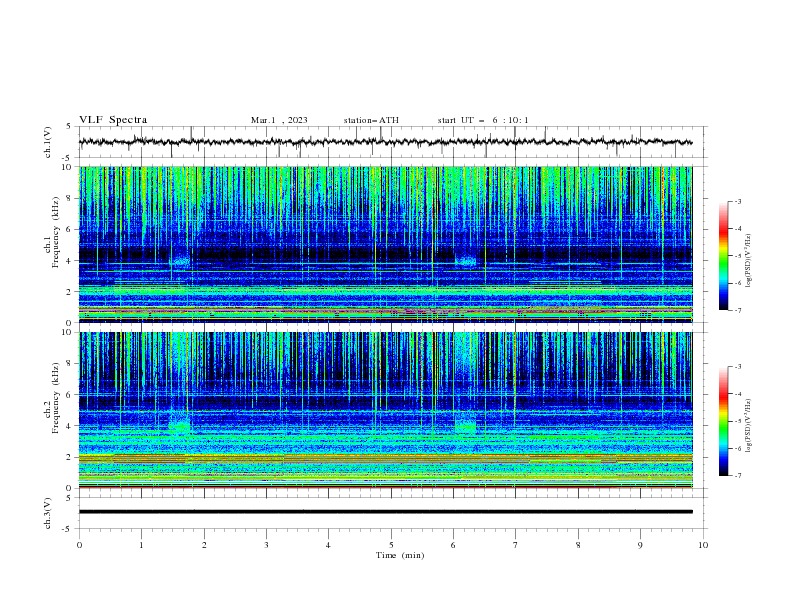
Task: Click the ch.1 emission blob near 1.6 min
Action: (181, 261)
